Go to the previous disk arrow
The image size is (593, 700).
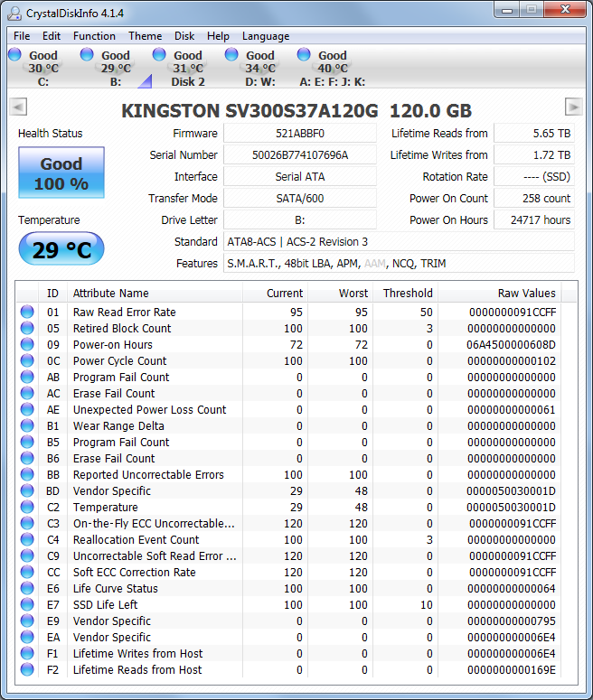click(18, 107)
